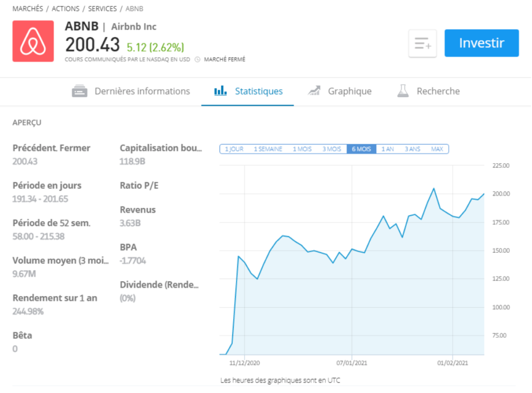Viewport: 532px width, 393px height.
Task: Click the Dividende (Rende... label
Action: click(159, 285)
